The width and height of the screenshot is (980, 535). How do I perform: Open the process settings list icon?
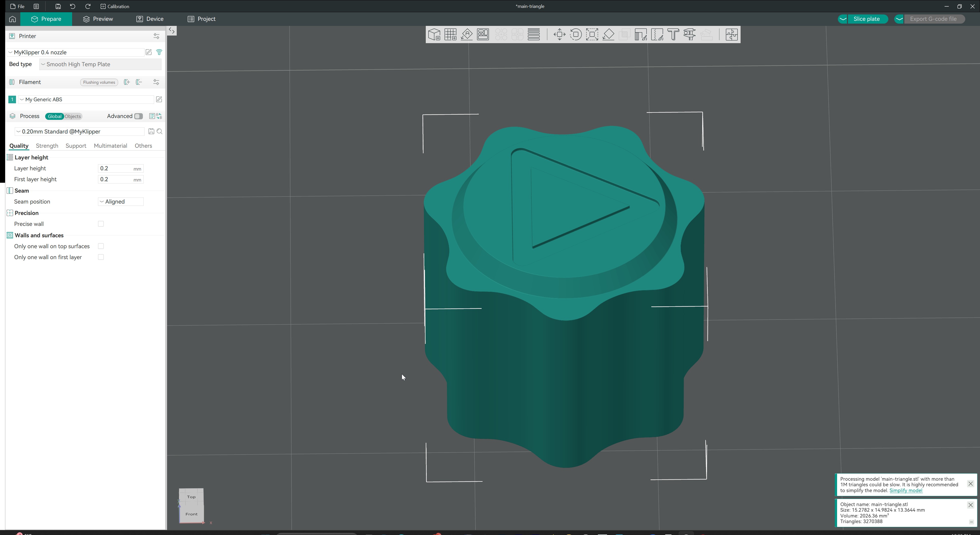[152, 116]
